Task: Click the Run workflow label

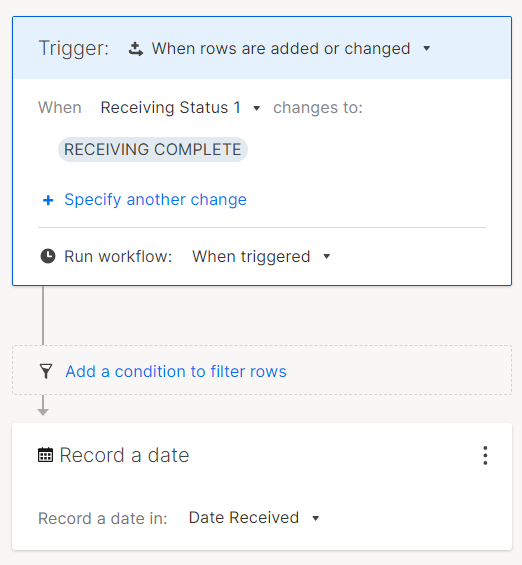Action: [118, 256]
